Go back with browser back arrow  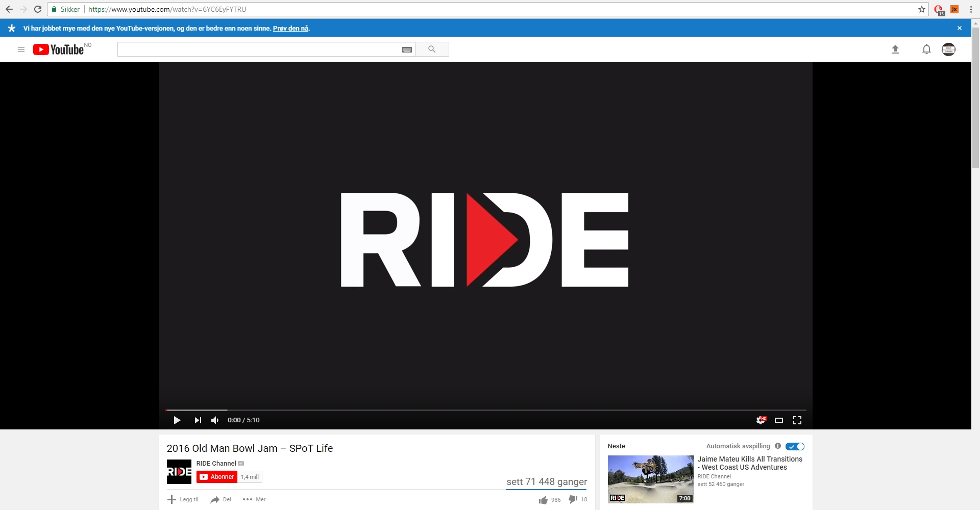9,9
